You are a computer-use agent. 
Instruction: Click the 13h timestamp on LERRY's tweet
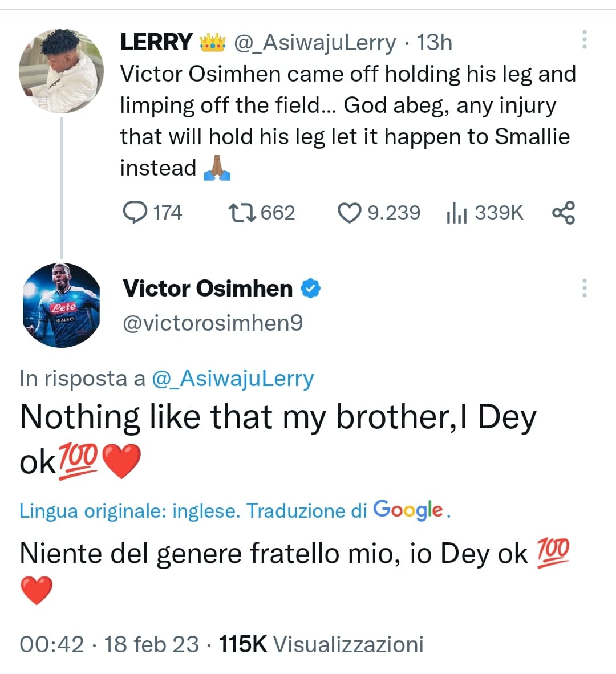click(x=434, y=43)
